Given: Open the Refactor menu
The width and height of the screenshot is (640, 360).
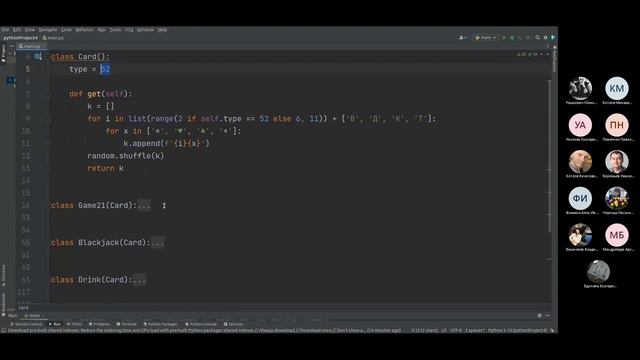Looking at the screenshot, I should 84,30.
